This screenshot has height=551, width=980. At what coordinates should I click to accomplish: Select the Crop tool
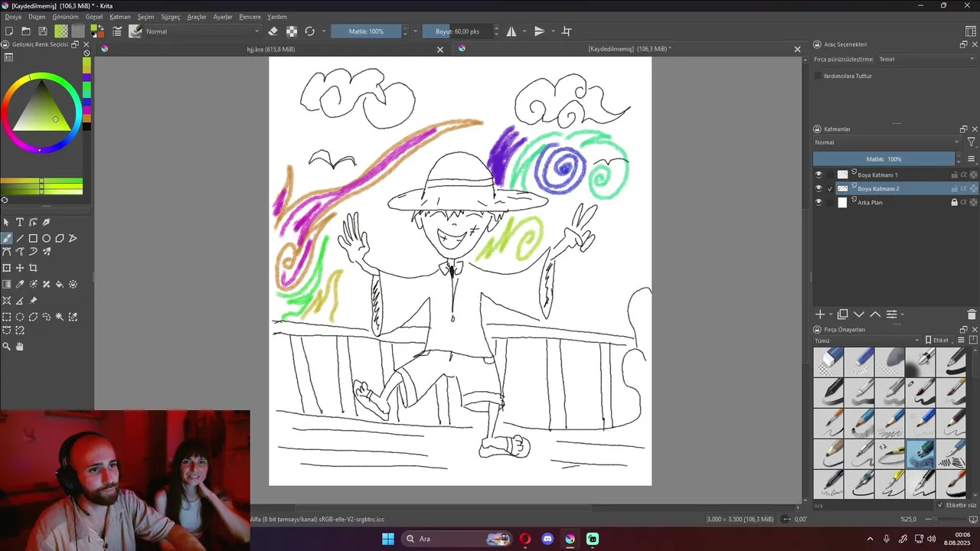tap(33, 268)
